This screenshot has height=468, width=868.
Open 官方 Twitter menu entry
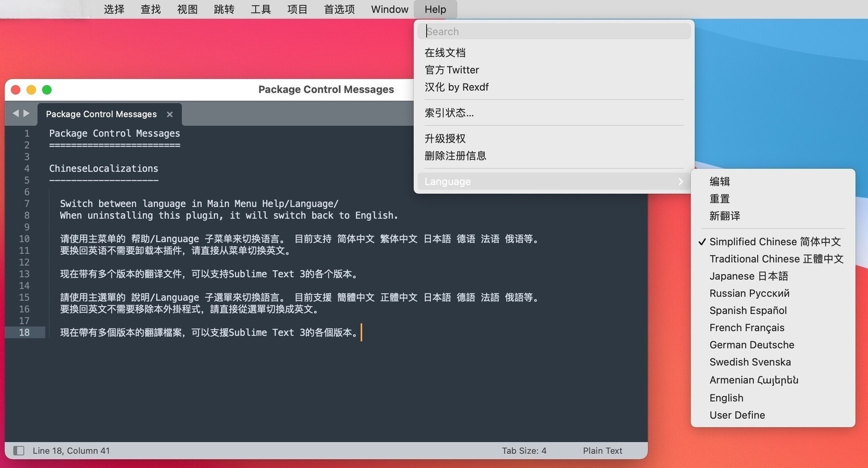(x=554, y=70)
